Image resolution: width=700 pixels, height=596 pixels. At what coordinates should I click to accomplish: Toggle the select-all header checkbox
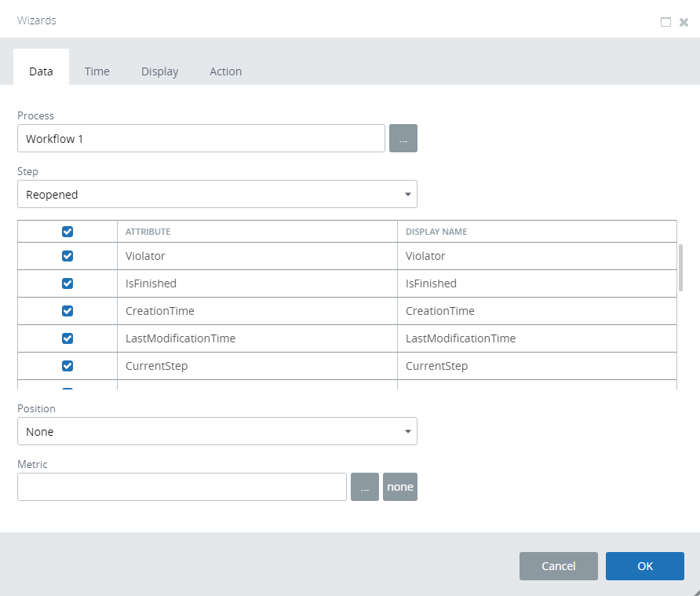pyautogui.click(x=67, y=232)
